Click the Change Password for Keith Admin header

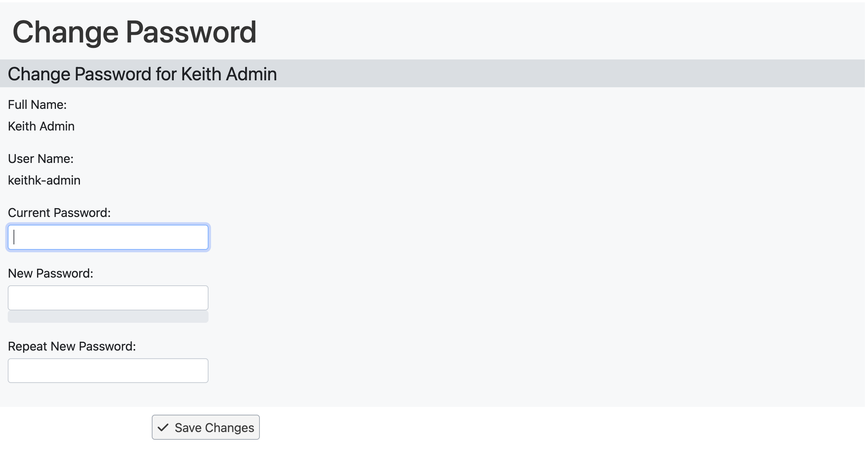142,74
